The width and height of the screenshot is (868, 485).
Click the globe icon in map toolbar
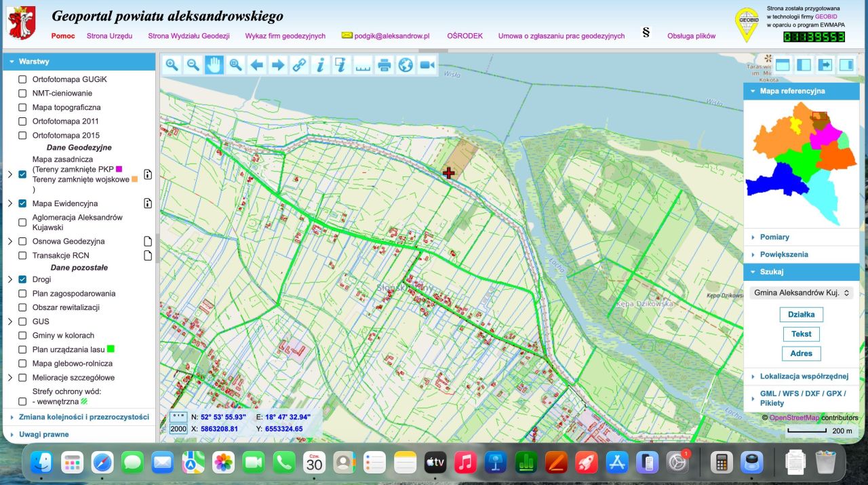click(406, 65)
